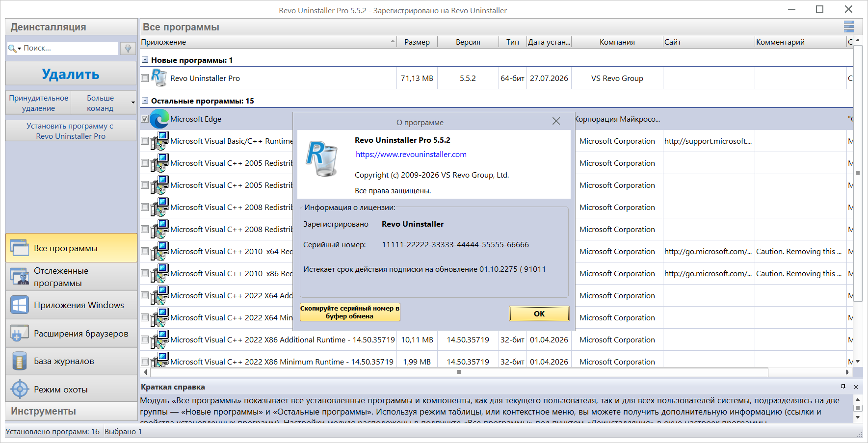The image size is (868, 443).
Task: Pin the Краткая справка panel
Action: (x=843, y=387)
